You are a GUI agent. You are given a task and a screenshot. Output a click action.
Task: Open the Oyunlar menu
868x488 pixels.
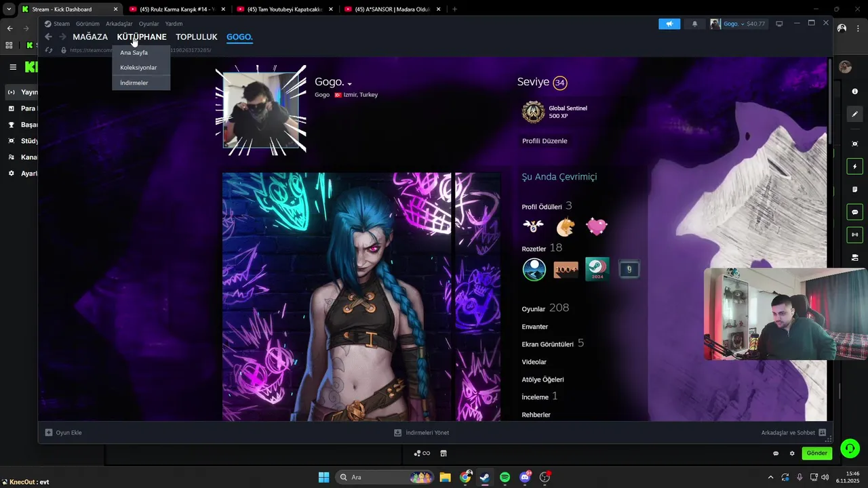[x=149, y=24]
